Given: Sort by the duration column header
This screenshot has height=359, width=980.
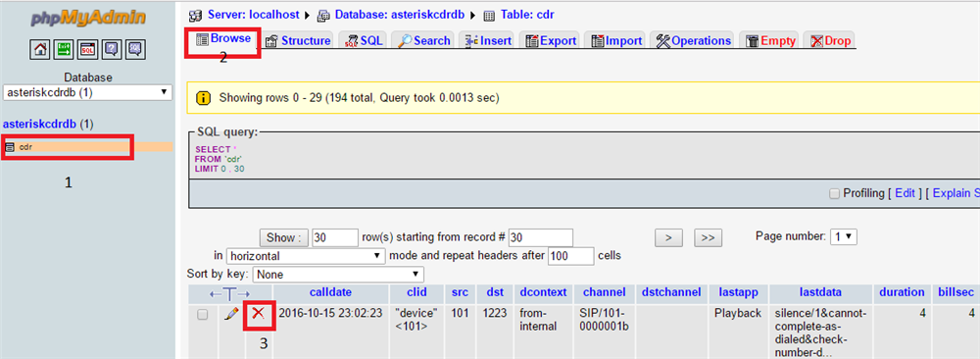Looking at the screenshot, I should click(902, 292).
